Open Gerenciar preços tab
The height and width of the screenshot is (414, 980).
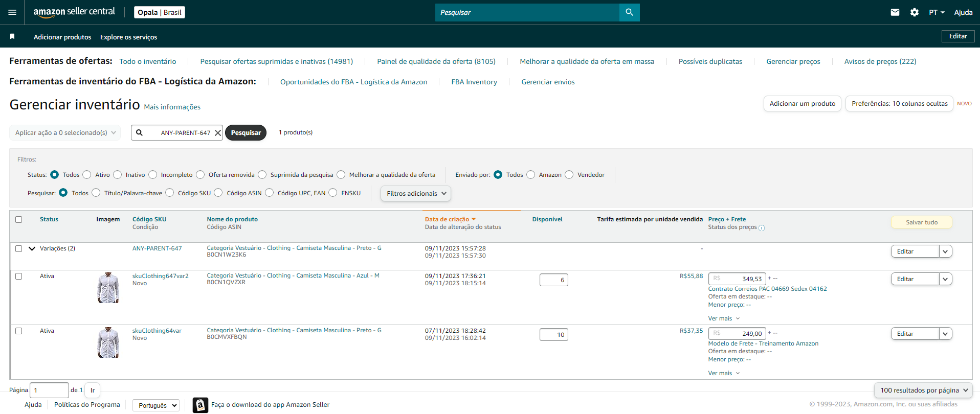click(793, 61)
